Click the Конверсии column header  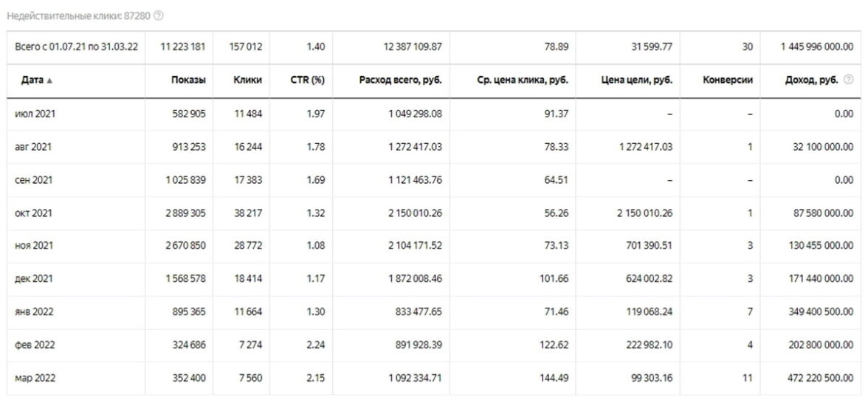pos(728,80)
